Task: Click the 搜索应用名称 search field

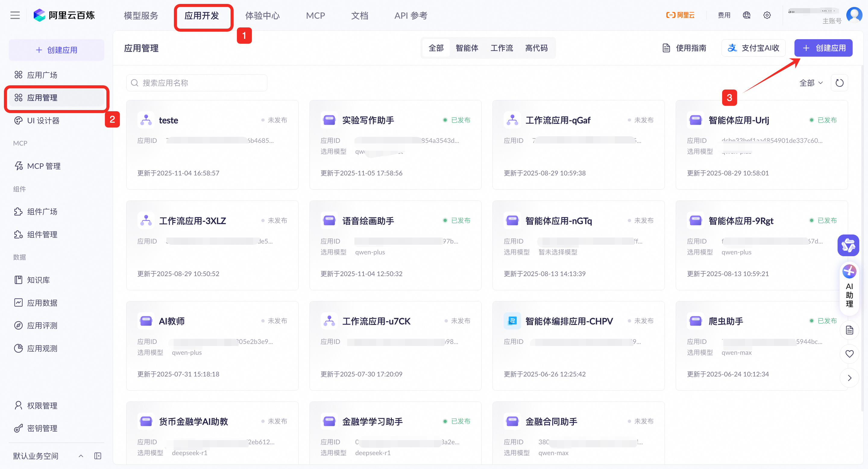Action: pos(197,83)
